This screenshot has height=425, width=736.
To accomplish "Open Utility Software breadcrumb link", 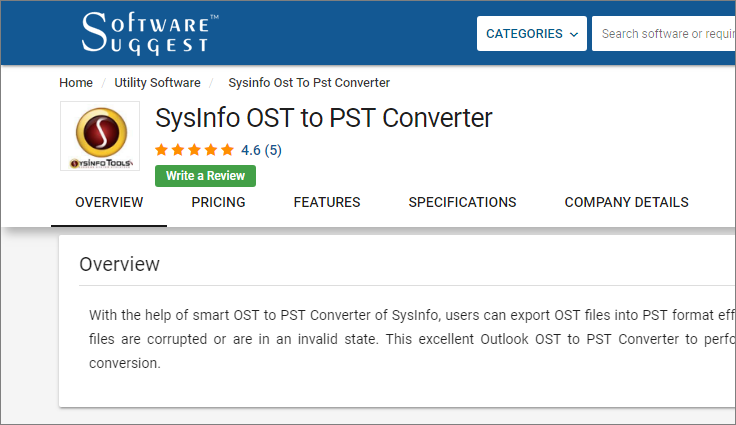I will click(157, 83).
